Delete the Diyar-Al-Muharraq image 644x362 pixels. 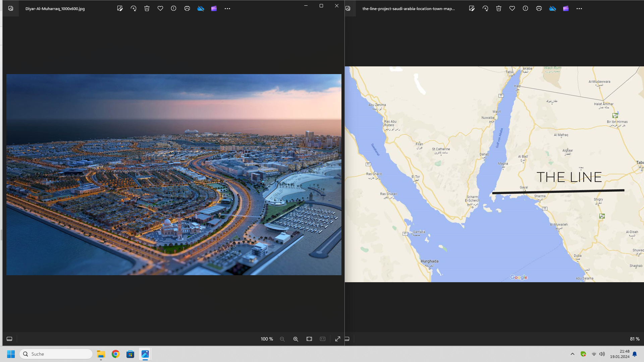[x=147, y=9]
